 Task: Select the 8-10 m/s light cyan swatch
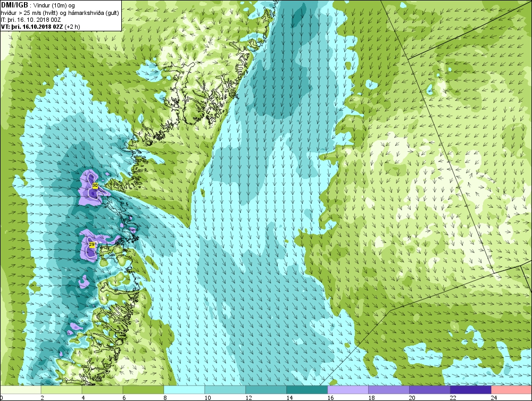coord(184,390)
